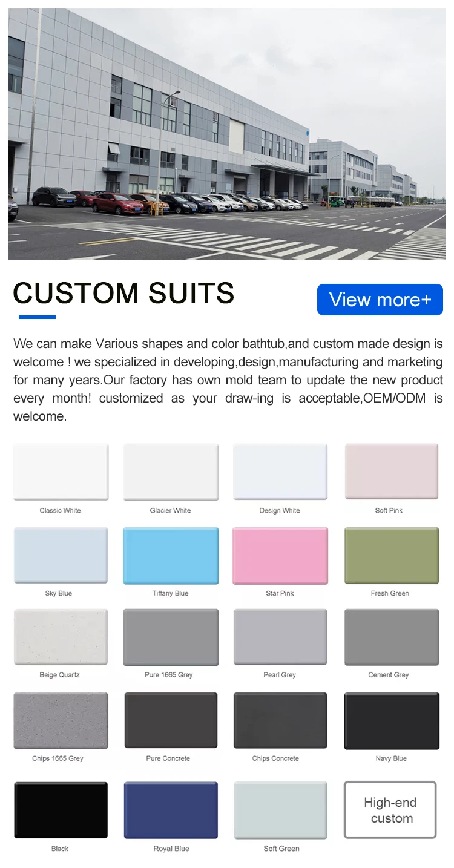Click the Sky Blue color swatch
This screenshot has height=868, width=454.
coord(61,555)
